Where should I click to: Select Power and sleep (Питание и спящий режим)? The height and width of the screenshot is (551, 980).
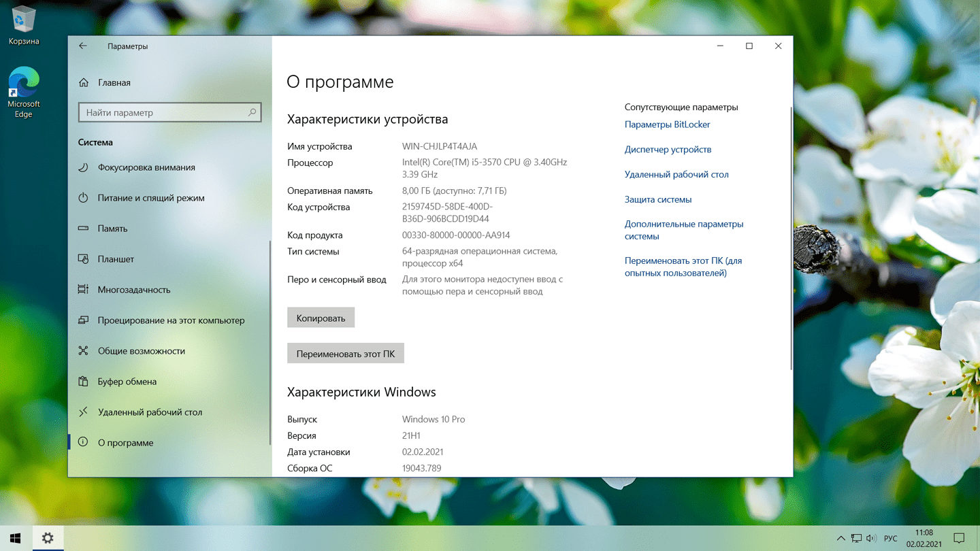click(x=150, y=198)
